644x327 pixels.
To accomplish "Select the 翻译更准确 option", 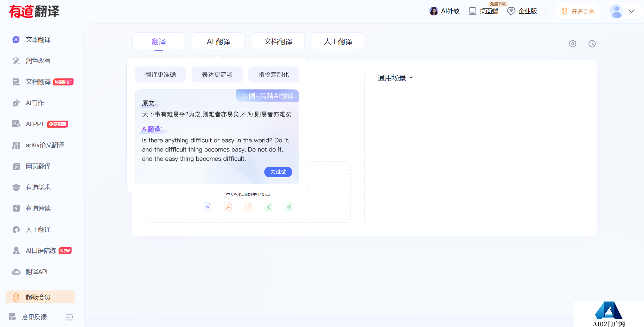I will (160, 75).
